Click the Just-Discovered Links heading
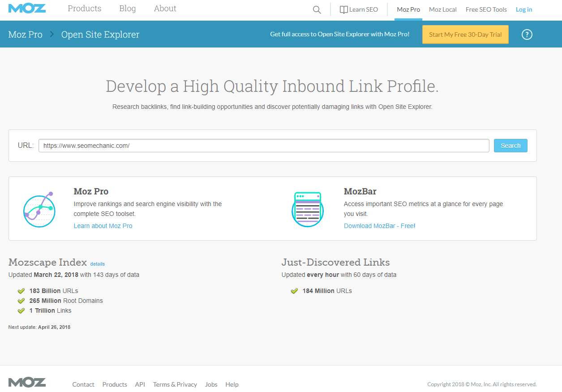The image size is (562, 392). [x=336, y=262]
